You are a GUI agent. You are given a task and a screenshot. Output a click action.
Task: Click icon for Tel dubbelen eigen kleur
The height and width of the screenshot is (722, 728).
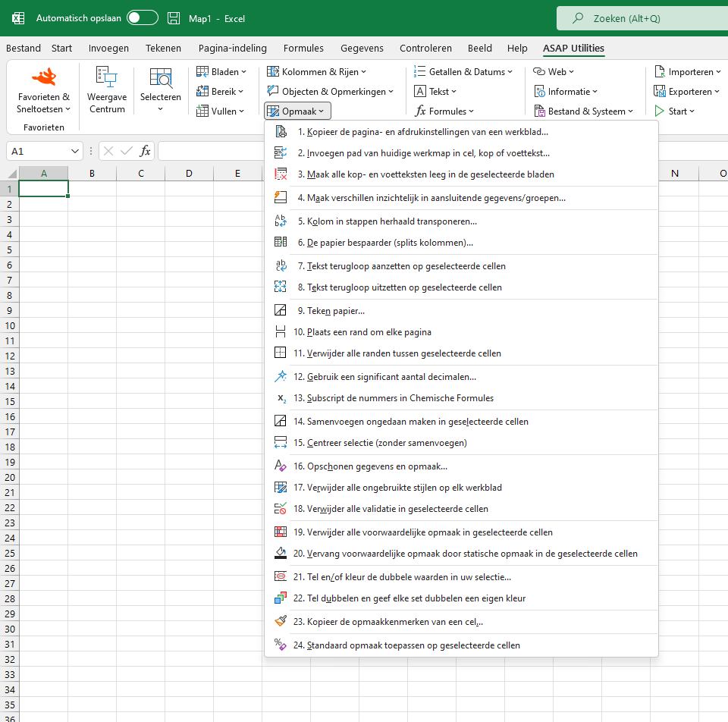(281, 598)
